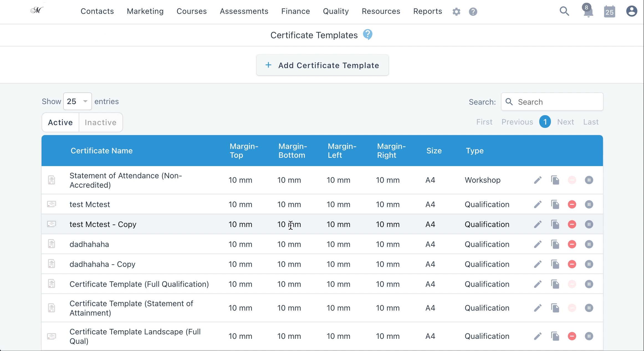Pause the dadhahaha - Copy template
The image size is (644, 351).
(x=589, y=264)
